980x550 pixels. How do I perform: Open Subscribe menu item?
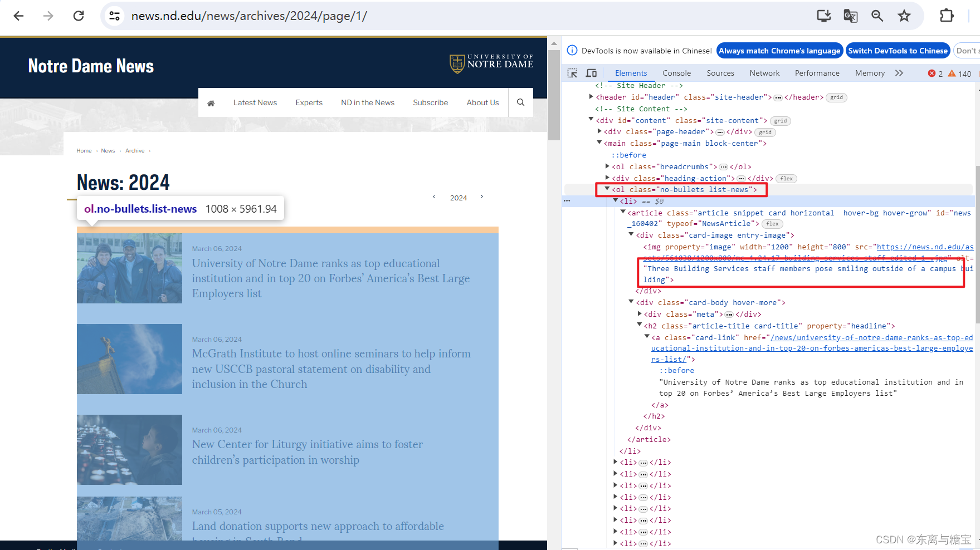click(430, 102)
